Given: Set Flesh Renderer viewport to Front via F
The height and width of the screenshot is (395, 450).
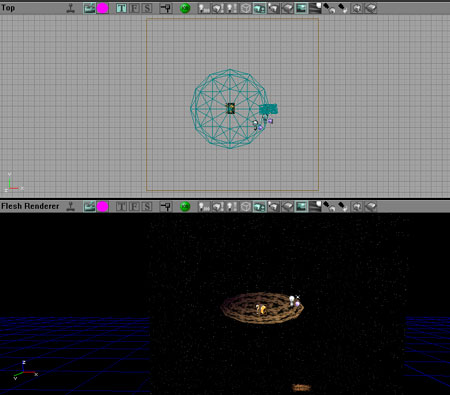Looking at the screenshot, I should tap(134, 207).
